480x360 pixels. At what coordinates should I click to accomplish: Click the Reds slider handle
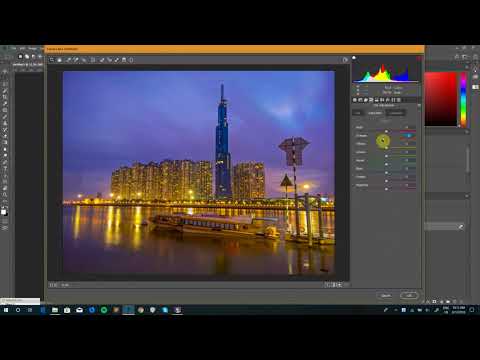point(386,131)
